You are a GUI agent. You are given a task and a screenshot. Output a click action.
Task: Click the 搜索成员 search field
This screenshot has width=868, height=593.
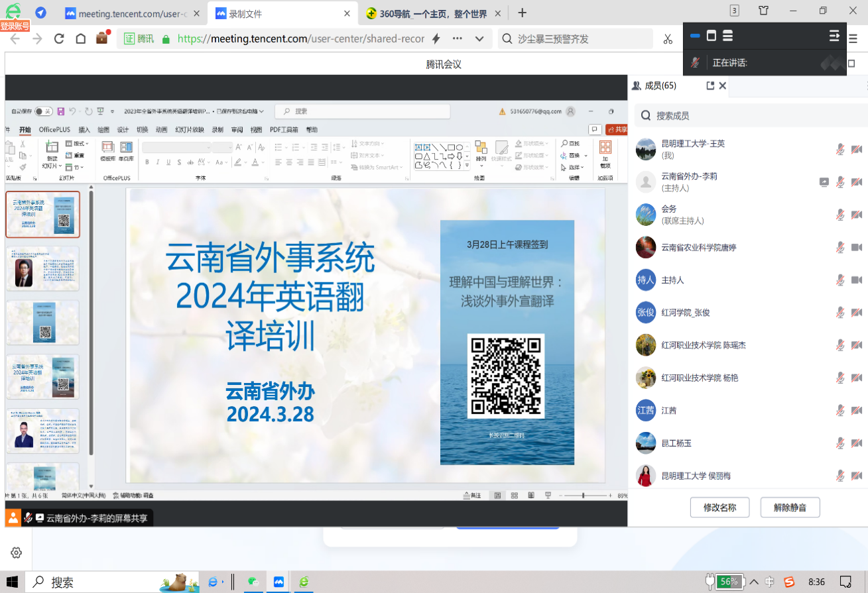click(x=749, y=116)
